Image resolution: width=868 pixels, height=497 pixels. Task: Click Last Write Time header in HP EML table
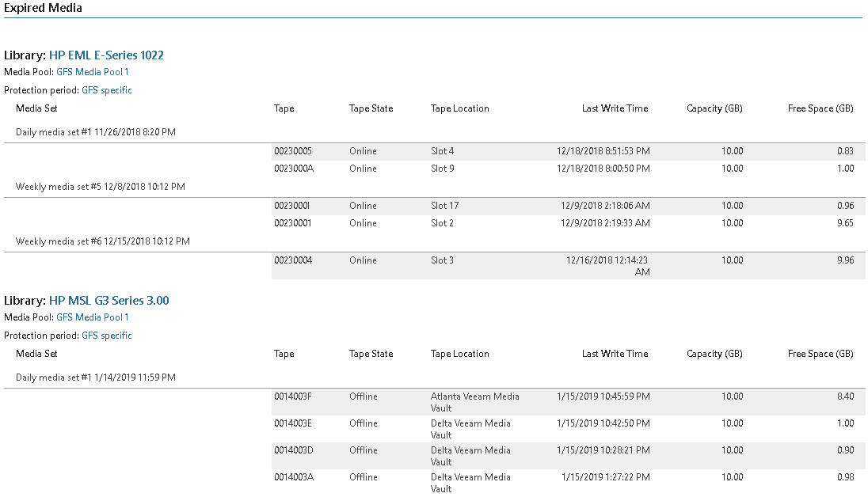(615, 108)
